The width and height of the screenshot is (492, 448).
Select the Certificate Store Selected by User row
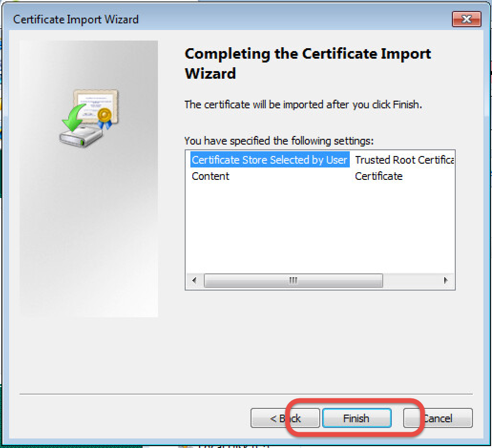click(x=269, y=160)
